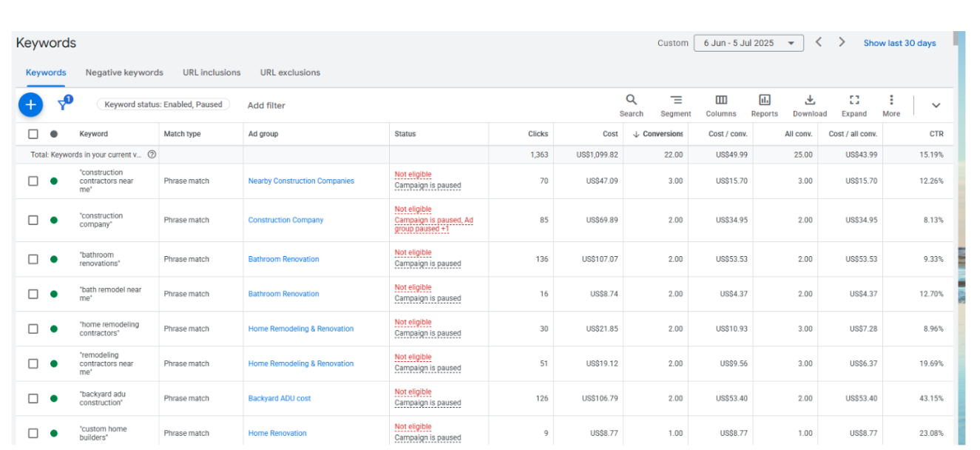Open the Nearby Construction Companies ad group

[301, 181]
